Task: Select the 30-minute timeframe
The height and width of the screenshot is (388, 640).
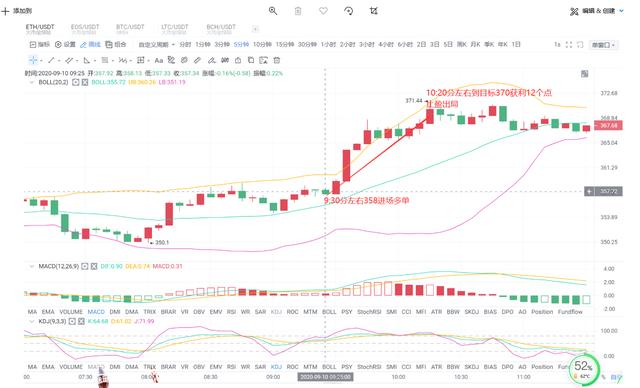Action: pos(307,44)
